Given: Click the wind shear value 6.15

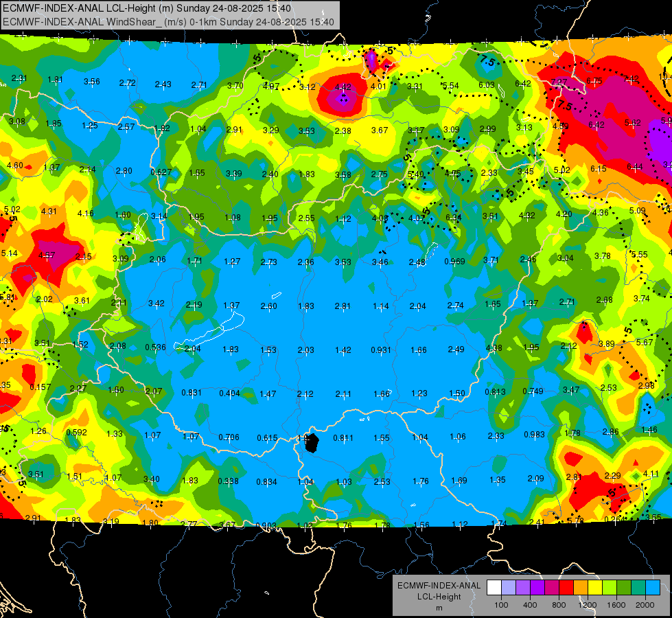Looking at the screenshot, I should coord(599,168).
